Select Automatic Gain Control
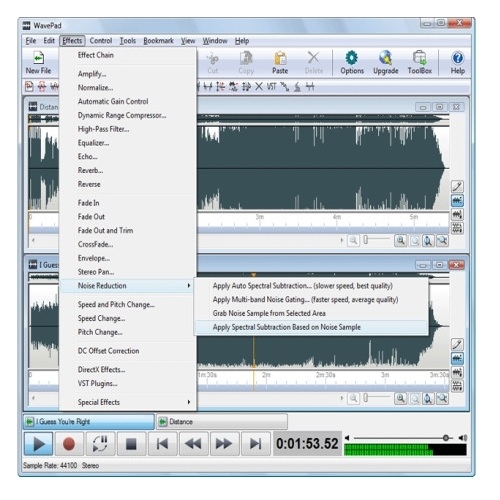Image resolution: width=500 pixels, height=500 pixels. [128, 101]
